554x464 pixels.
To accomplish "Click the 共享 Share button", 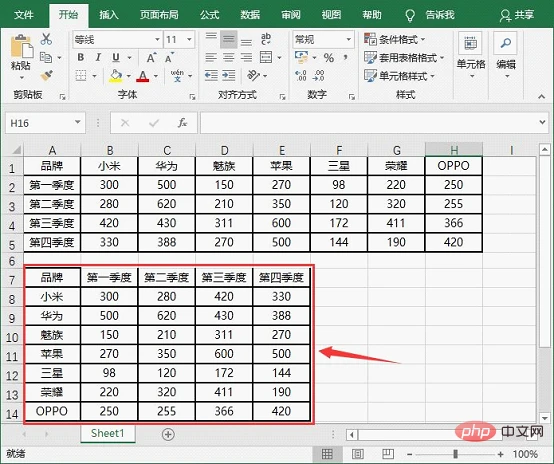I will pos(517,15).
